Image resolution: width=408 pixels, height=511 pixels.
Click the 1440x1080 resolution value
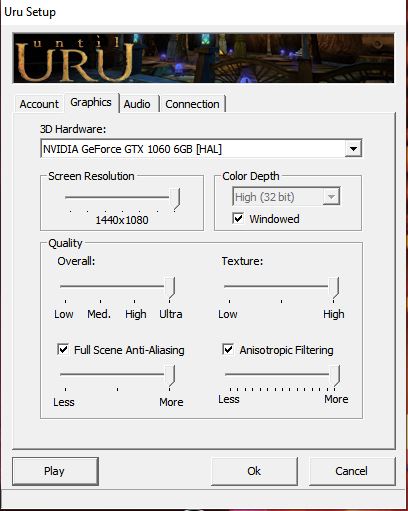pos(122,220)
